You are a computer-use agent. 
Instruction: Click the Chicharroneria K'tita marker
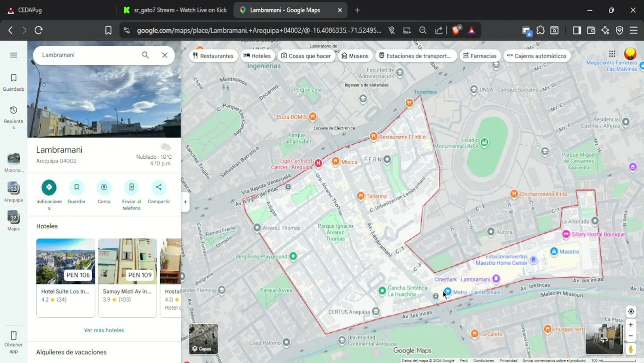tap(514, 194)
